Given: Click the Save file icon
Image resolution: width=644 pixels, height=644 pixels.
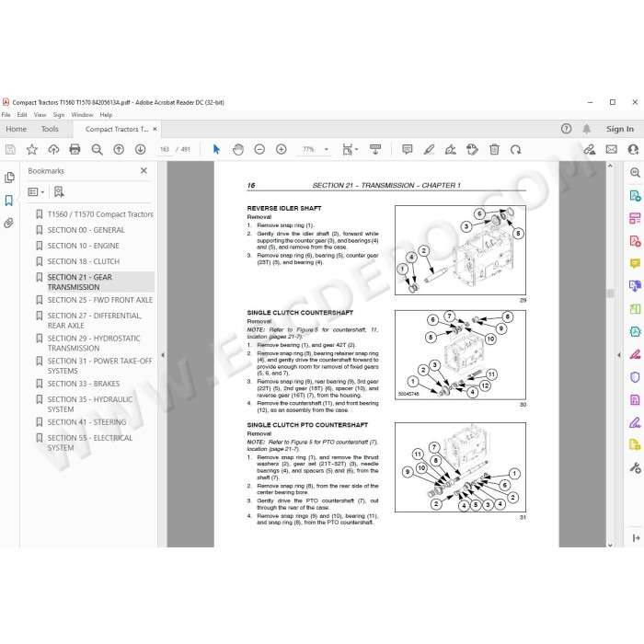Looking at the screenshot, I should [10, 149].
